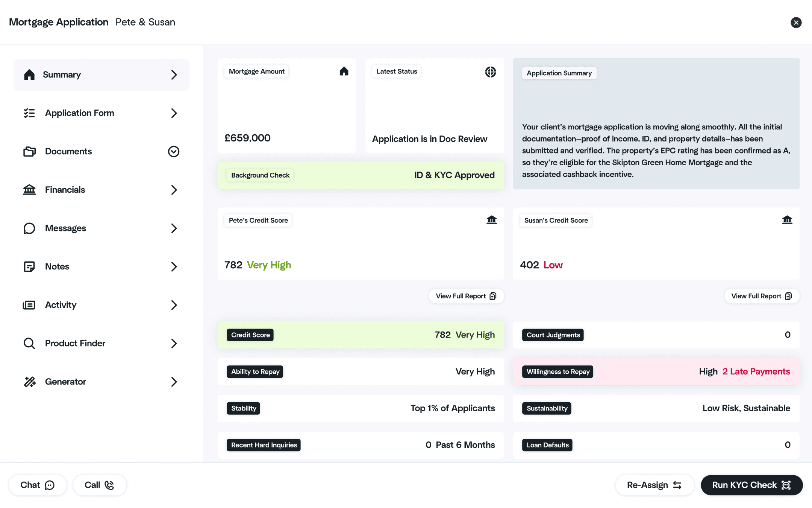This screenshot has width=812, height=508.
Task: Expand the Activity chevron arrow
Action: pyautogui.click(x=174, y=305)
